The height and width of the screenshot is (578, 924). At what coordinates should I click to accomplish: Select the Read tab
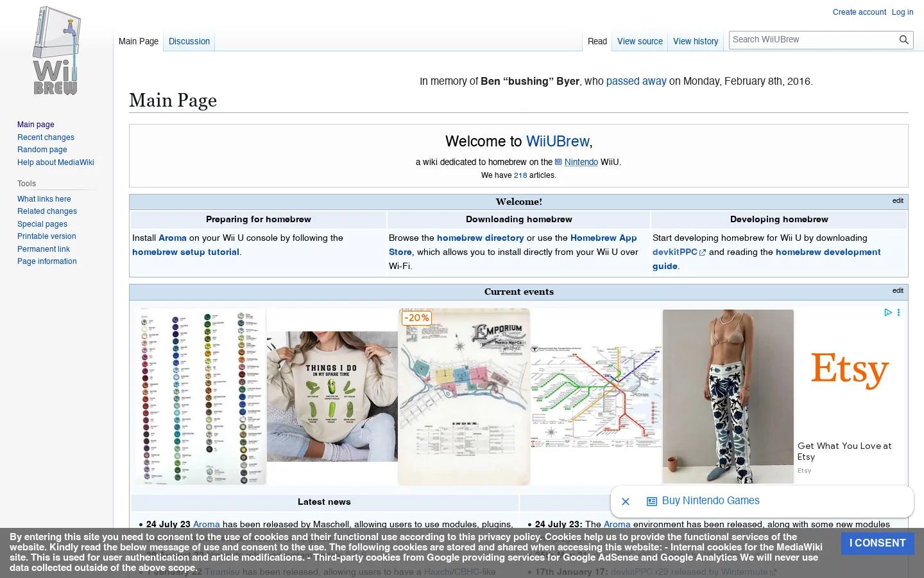point(597,41)
